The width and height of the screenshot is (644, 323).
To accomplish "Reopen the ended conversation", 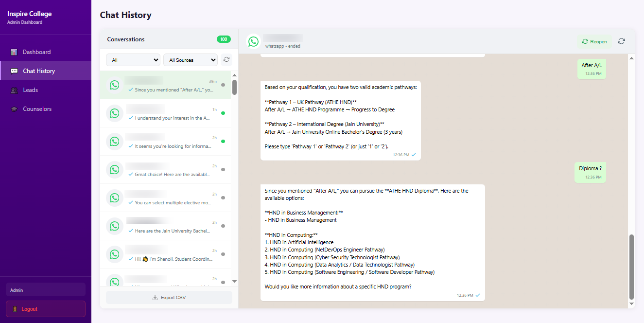I will (x=594, y=41).
